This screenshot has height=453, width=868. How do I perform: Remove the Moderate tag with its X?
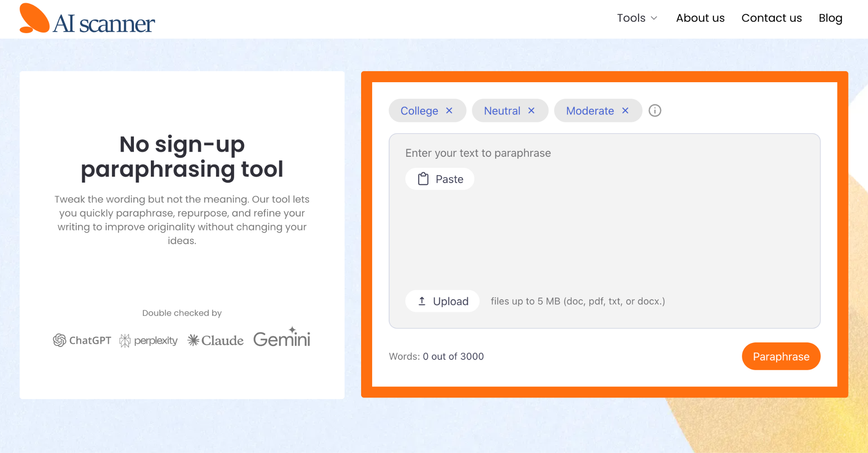pos(625,111)
